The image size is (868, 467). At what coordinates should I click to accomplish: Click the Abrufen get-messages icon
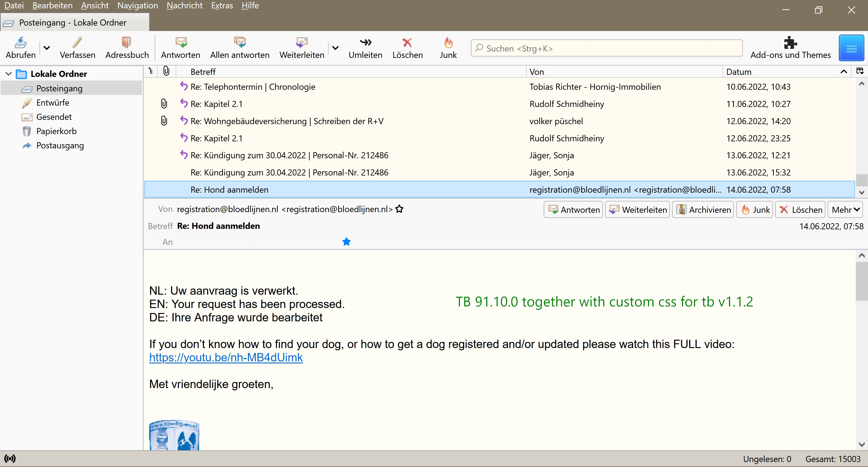coord(21,43)
